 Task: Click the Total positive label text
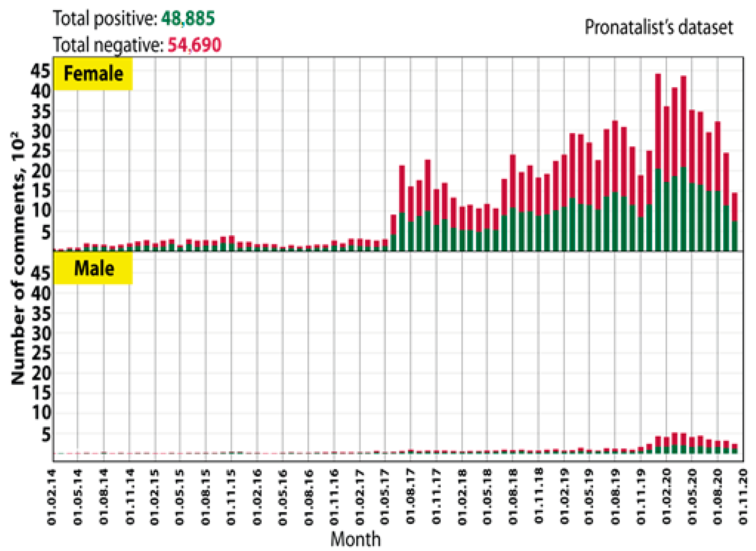[x=105, y=18]
